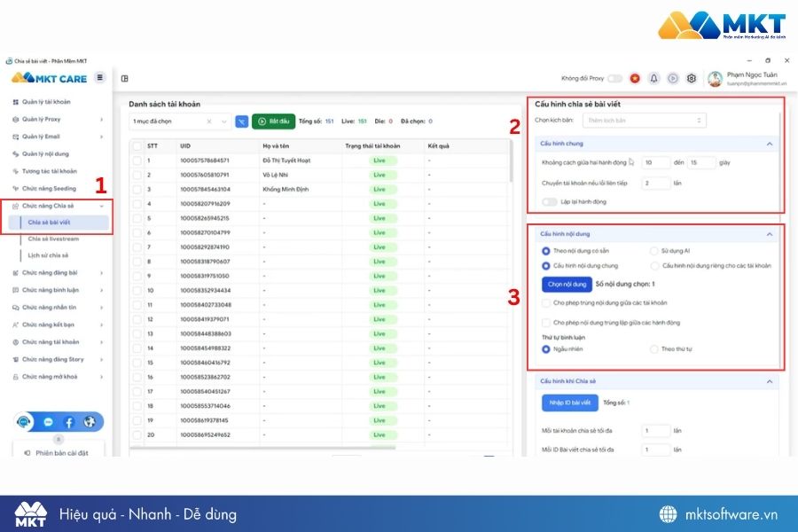Check Cho phép trùng nội dung giữa các tài khoản

pyautogui.click(x=546, y=303)
